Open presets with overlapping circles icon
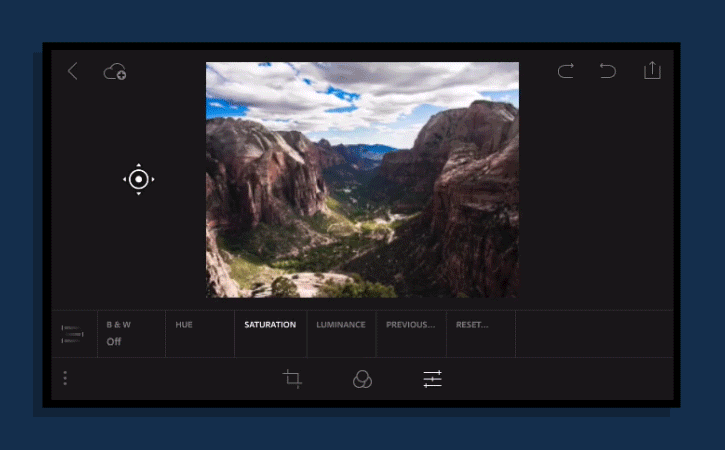 [362, 379]
